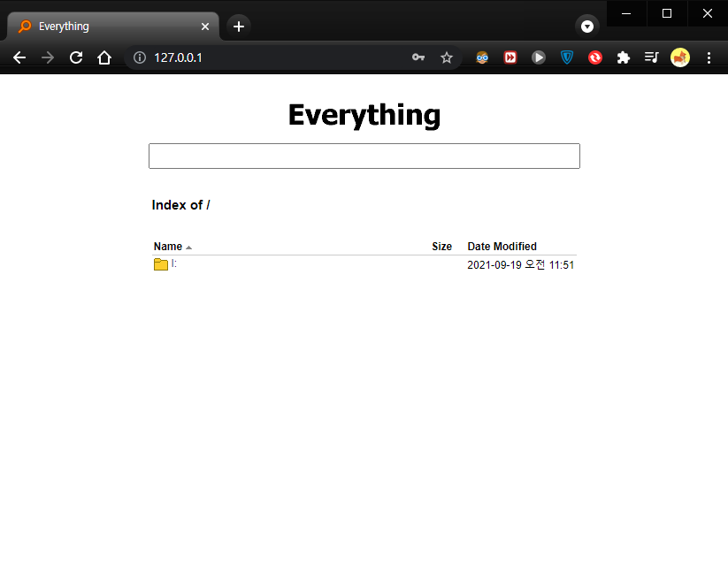View site information icon

click(x=139, y=57)
